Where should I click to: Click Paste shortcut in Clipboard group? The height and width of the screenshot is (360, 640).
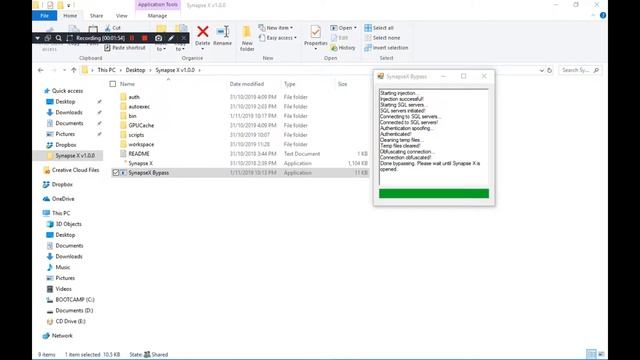(x=125, y=48)
